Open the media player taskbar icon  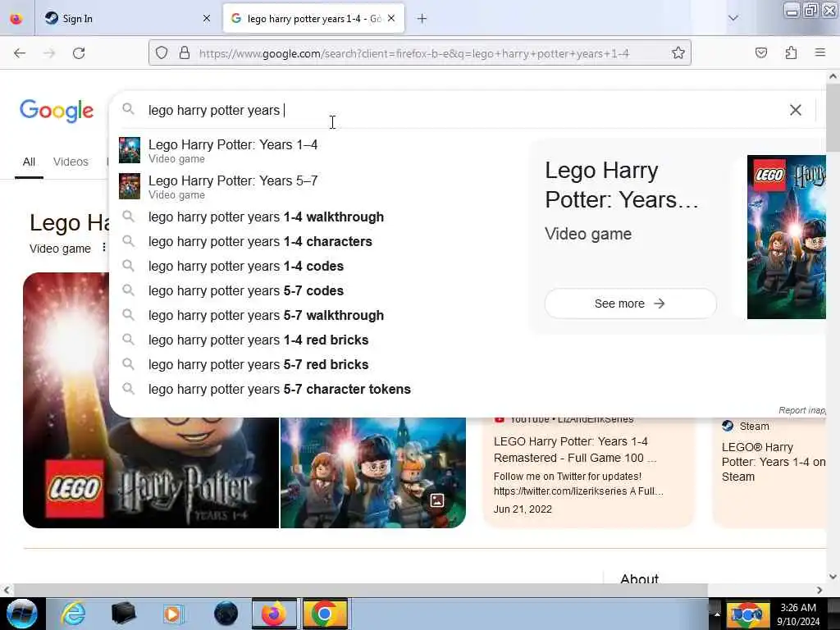(x=173, y=614)
